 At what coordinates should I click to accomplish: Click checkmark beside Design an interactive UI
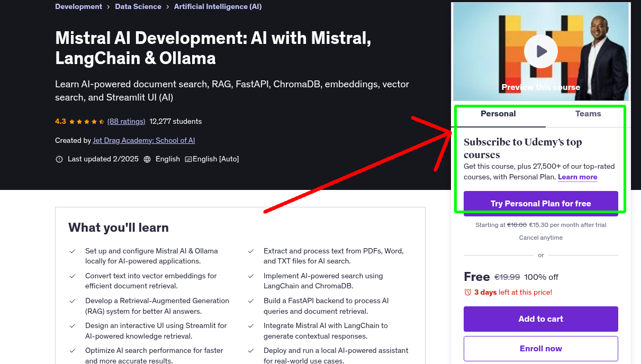(73, 326)
